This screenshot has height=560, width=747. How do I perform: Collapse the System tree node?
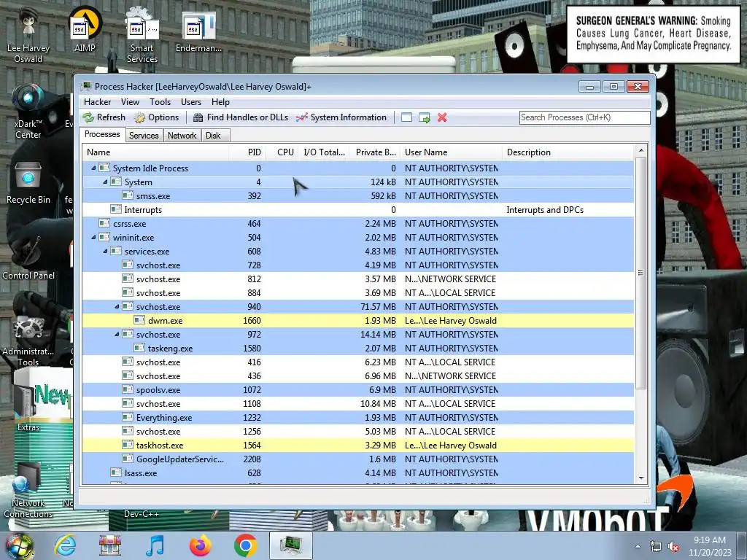point(105,182)
